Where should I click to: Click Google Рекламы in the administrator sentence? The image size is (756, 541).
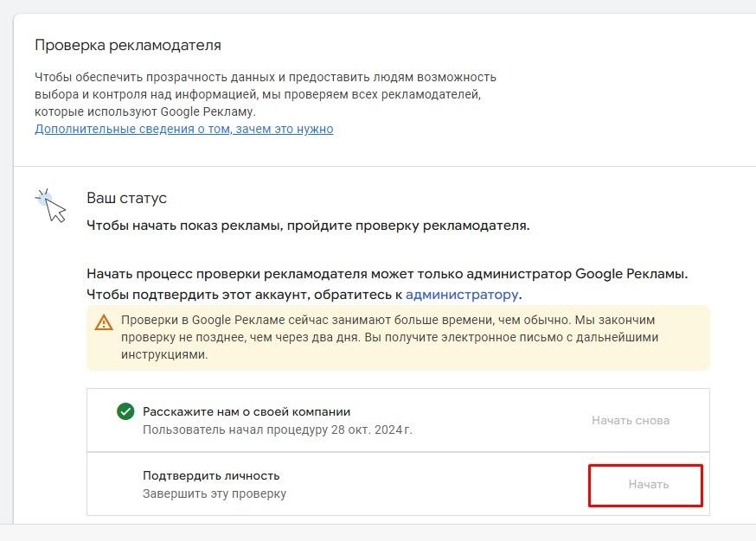pos(631,274)
